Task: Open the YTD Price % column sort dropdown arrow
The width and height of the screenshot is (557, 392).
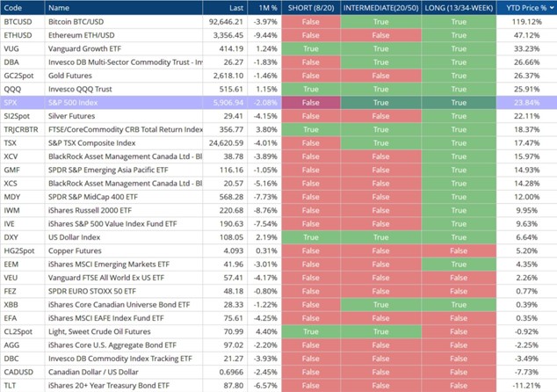Action: point(552,8)
